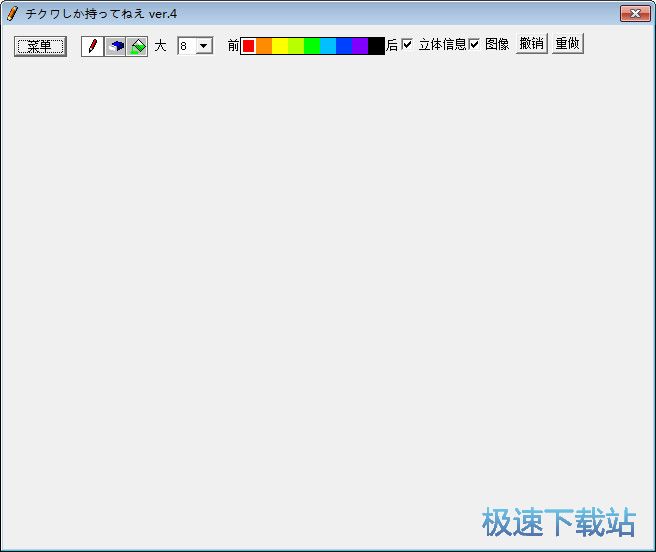Pick the green color swatch

pyautogui.click(x=312, y=46)
